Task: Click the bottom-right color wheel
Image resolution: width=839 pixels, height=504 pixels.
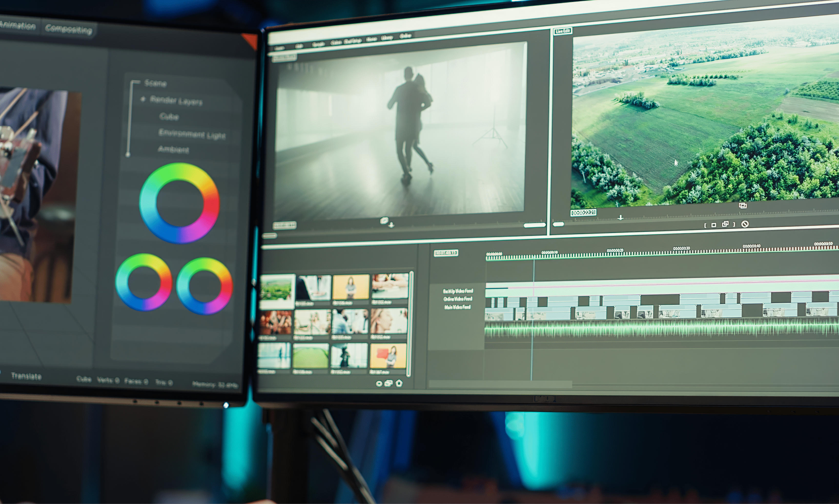Action: 205,286
